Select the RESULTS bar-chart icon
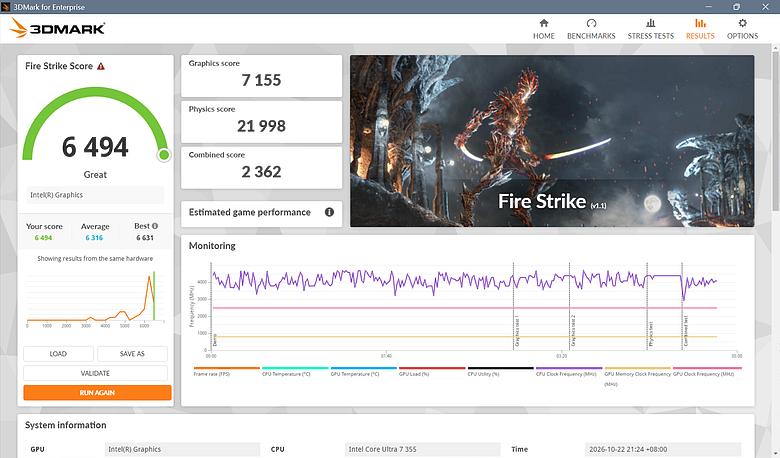Viewport: 780px width, 458px height. point(700,23)
